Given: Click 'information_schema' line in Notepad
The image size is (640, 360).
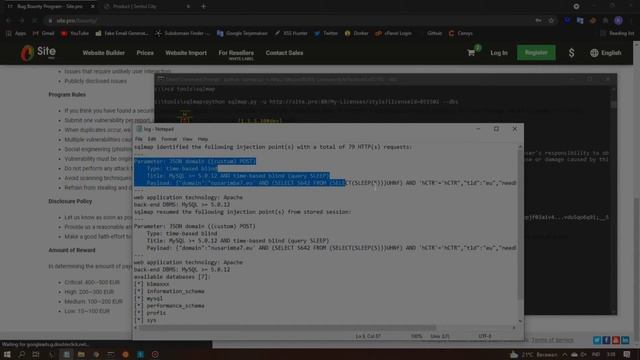Looking at the screenshot, I should tap(176, 291).
